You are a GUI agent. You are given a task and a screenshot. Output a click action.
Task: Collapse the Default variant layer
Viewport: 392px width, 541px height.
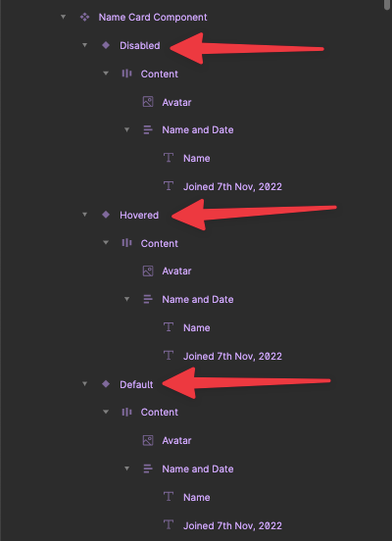click(84, 384)
